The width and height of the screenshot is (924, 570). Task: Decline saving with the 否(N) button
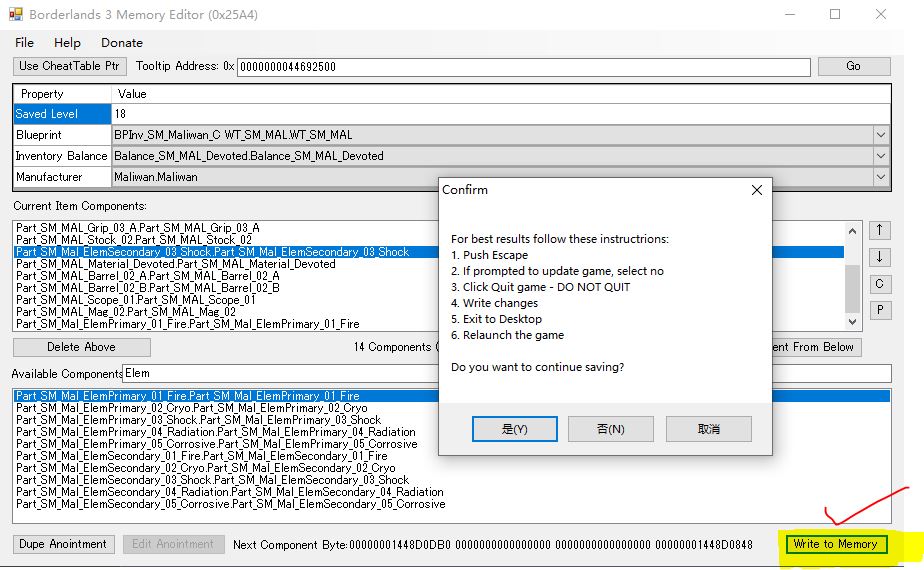(x=610, y=429)
